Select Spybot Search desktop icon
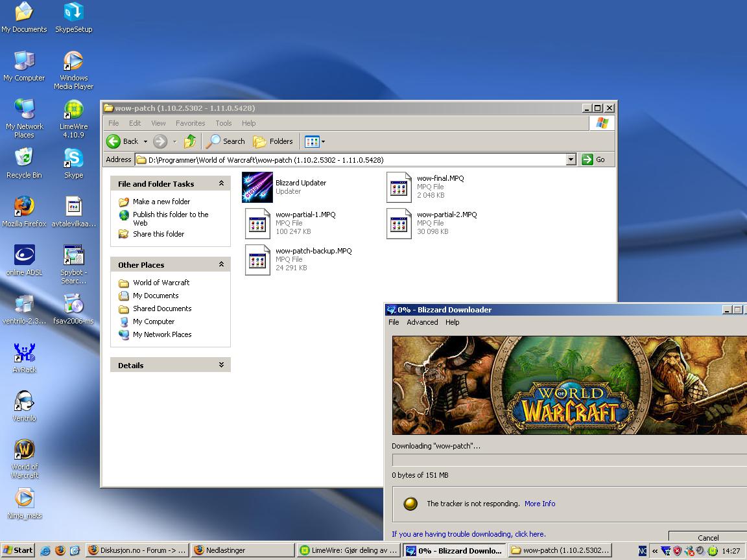Image resolution: width=747 pixels, height=560 pixels. [73, 264]
